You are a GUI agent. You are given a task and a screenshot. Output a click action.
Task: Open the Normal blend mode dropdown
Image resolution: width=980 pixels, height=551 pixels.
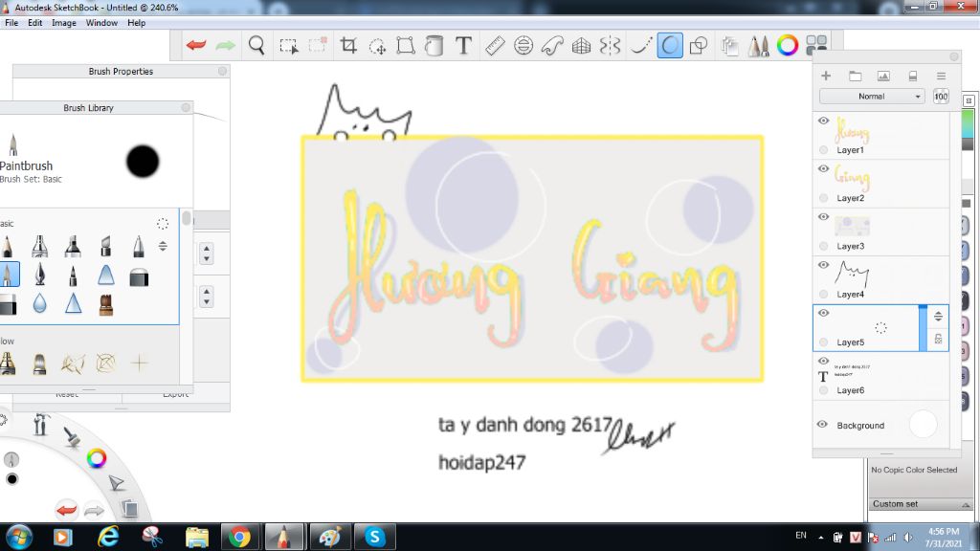(x=872, y=97)
